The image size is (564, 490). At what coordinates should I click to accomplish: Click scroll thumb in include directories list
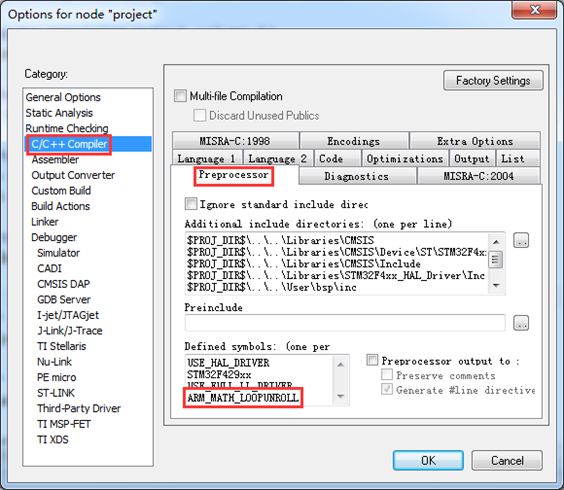[496, 260]
